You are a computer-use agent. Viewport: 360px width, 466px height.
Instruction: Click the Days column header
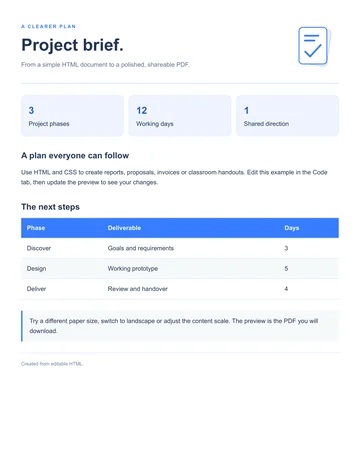[292, 228]
